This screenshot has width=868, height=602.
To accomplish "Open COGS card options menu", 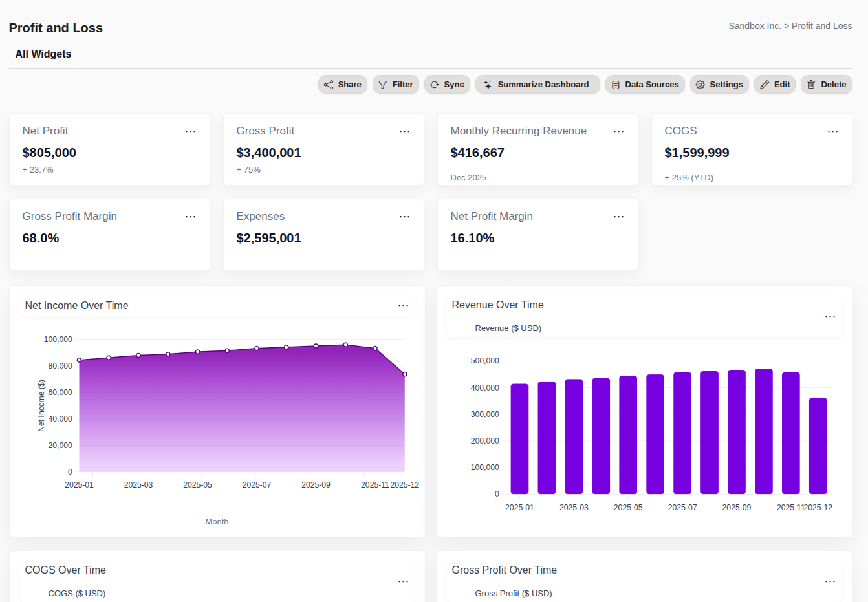I will point(832,131).
